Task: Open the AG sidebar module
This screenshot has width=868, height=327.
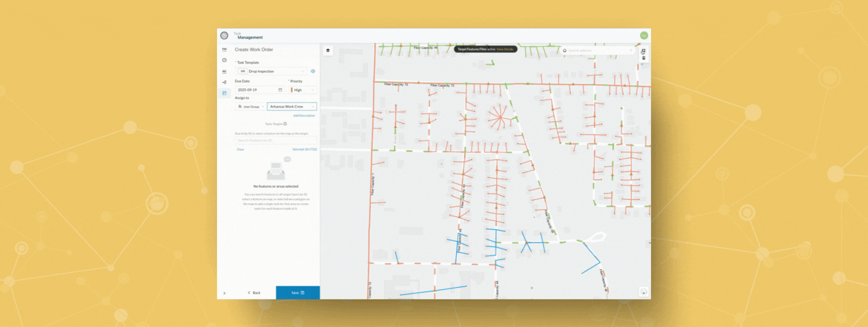Action: tap(224, 71)
